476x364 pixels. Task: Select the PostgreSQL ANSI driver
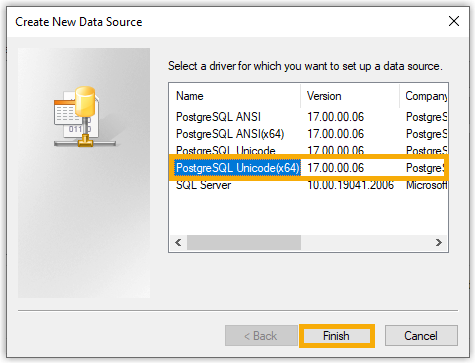pyautogui.click(x=218, y=117)
